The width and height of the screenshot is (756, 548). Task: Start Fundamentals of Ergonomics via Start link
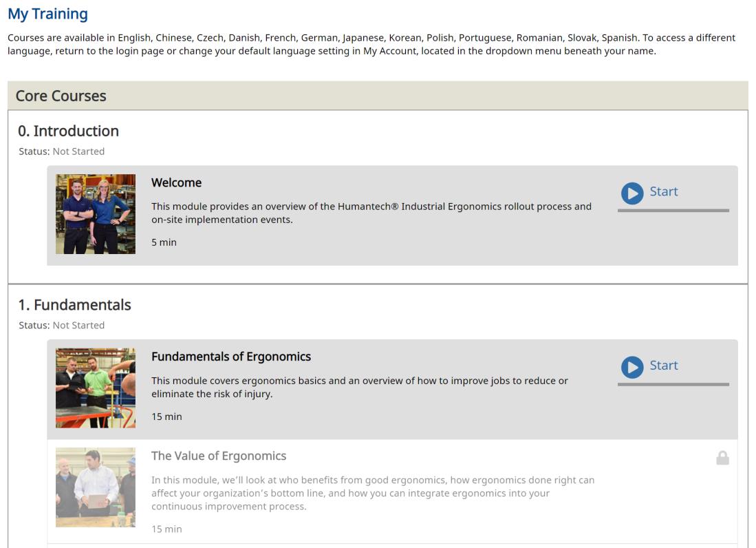tap(663, 365)
